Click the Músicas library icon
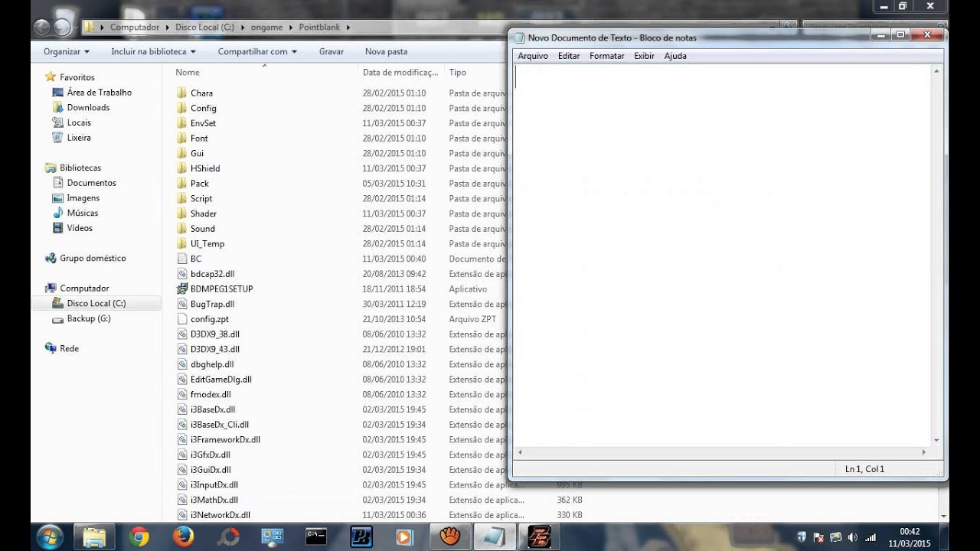980x551 pixels. tap(57, 213)
